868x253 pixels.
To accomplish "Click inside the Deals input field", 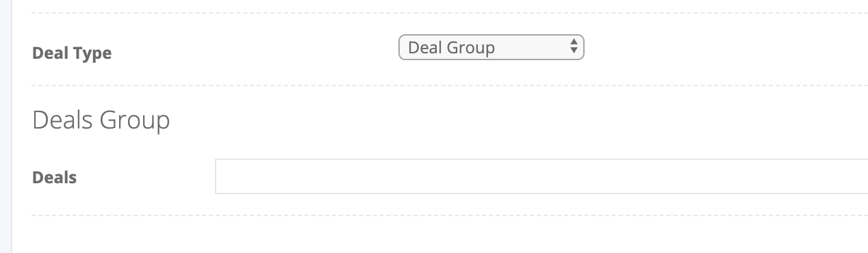I will point(541,176).
